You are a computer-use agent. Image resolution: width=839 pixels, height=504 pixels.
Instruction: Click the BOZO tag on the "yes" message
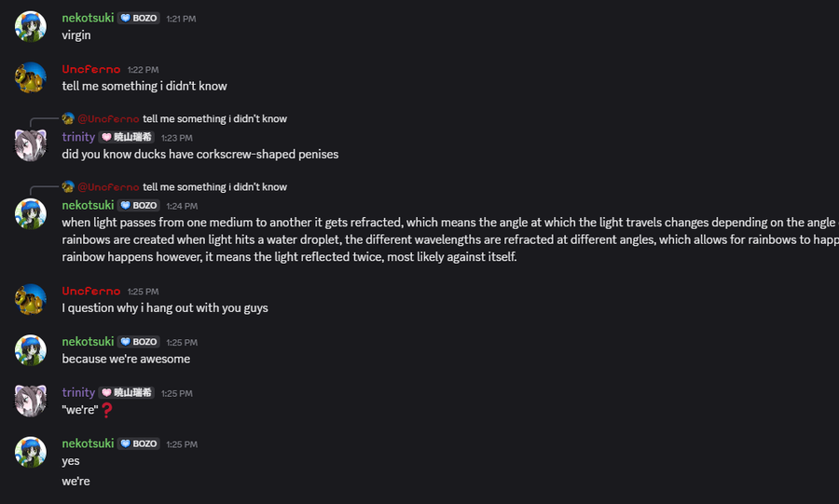(139, 444)
